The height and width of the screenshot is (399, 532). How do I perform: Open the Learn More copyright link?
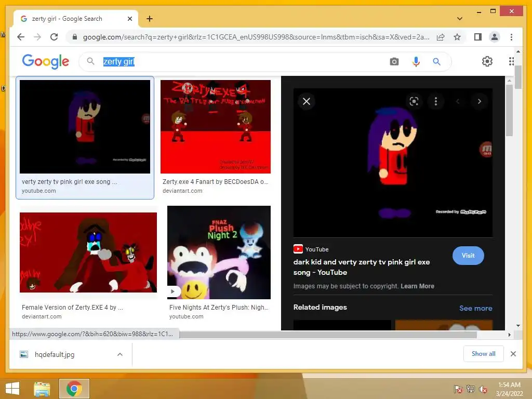click(417, 286)
